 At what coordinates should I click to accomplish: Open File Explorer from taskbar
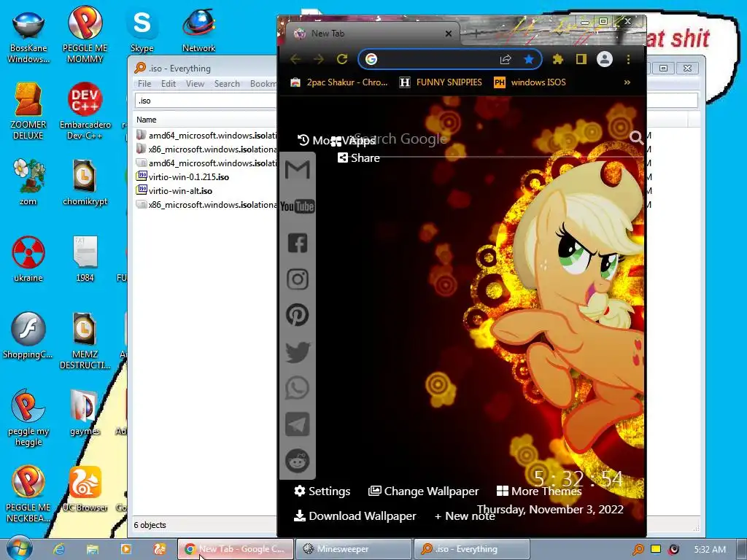[93, 549]
